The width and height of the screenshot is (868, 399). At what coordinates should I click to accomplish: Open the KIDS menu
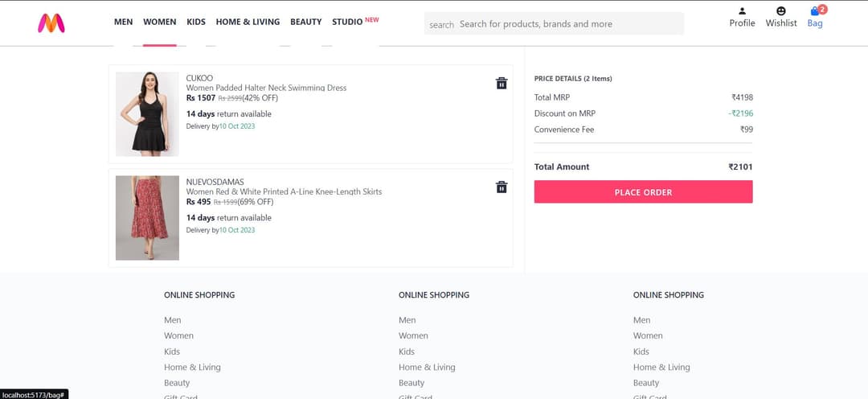pyautogui.click(x=196, y=22)
